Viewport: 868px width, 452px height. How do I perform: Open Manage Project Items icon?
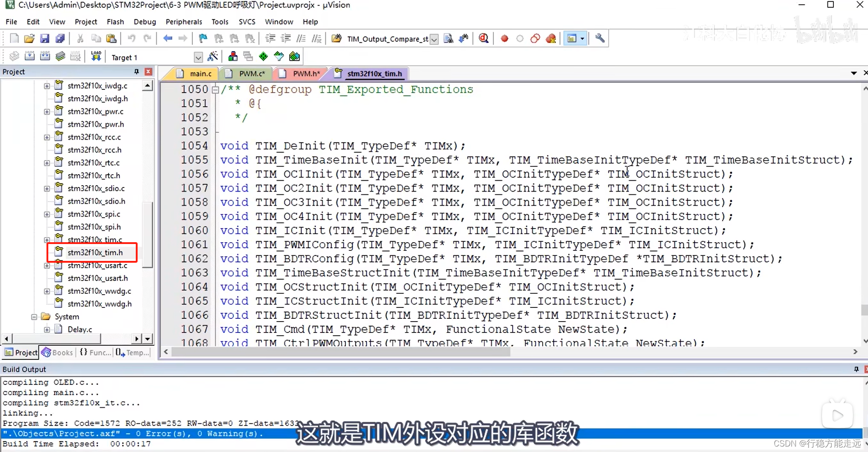(233, 57)
